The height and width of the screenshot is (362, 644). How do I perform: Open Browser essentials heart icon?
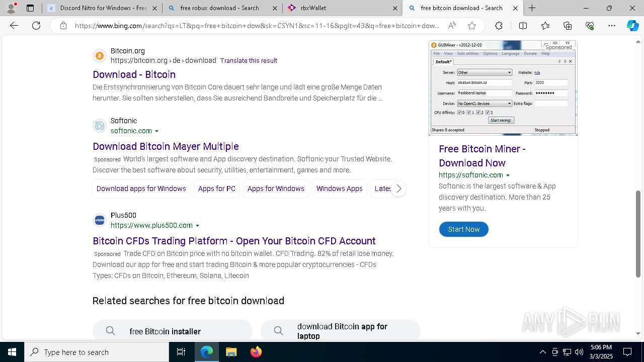(x=590, y=26)
